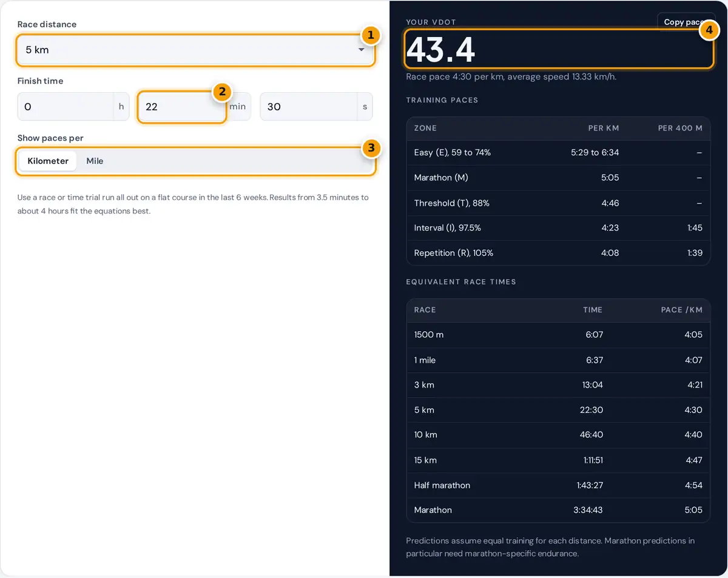The width and height of the screenshot is (728, 578).
Task: Click threshold pace 4:46
Action: 610,203
